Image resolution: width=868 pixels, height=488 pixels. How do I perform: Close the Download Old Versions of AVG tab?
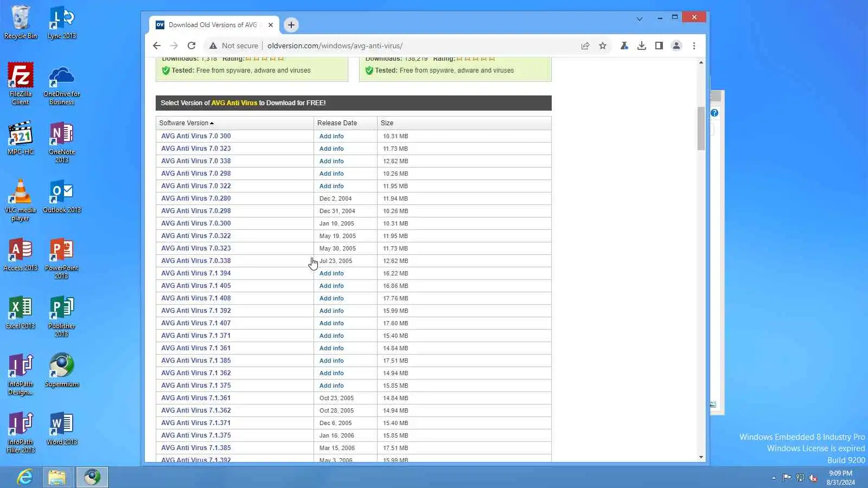tap(271, 25)
